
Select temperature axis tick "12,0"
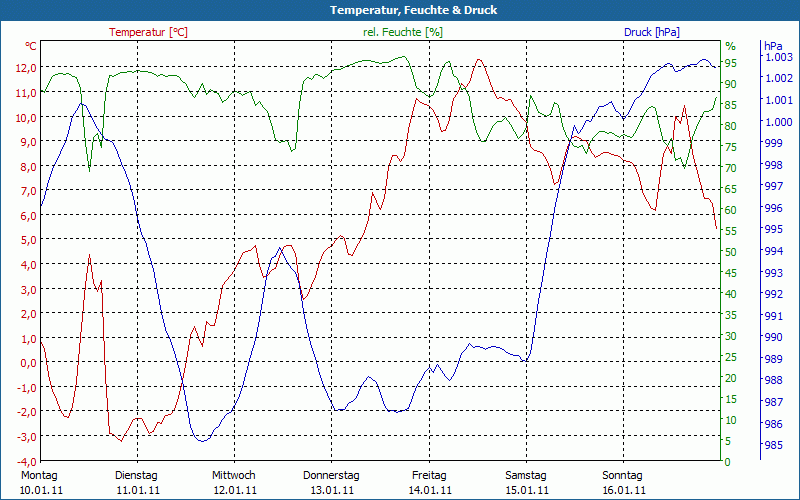pyautogui.click(x=26, y=68)
